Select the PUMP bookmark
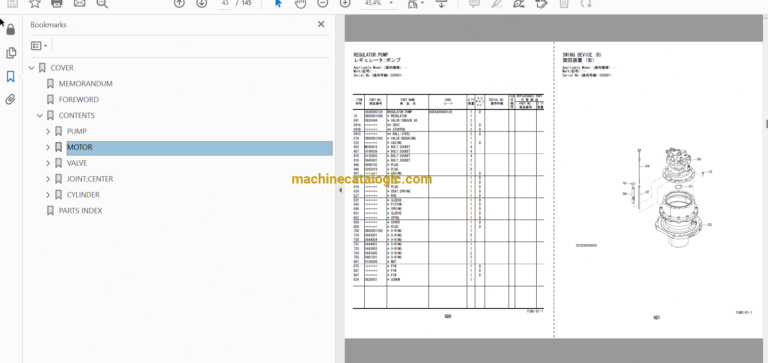Image resolution: width=768 pixels, height=363 pixels. [77, 131]
